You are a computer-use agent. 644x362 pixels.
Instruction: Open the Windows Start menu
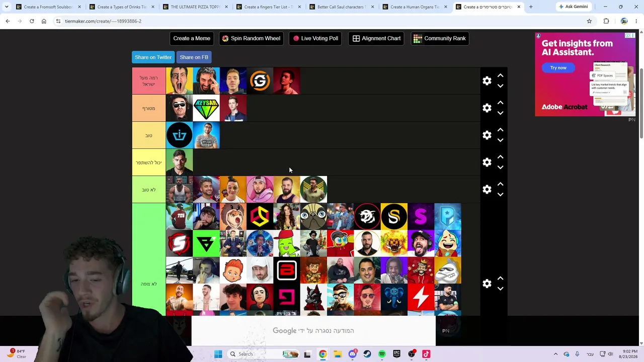pyautogui.click(x=218, y=354)
